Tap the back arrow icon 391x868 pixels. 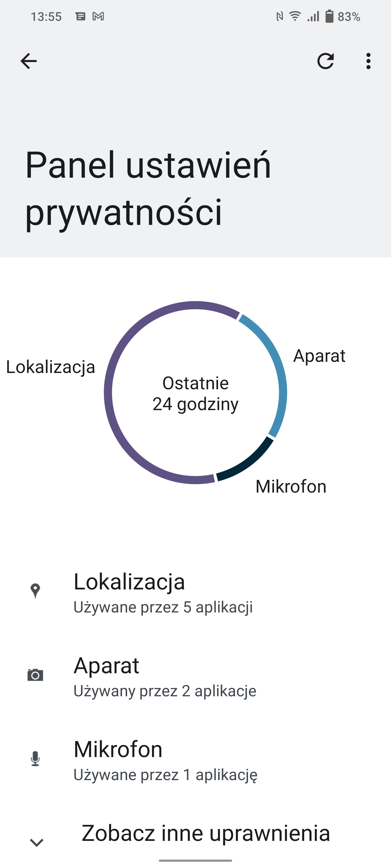pos(29,61)
